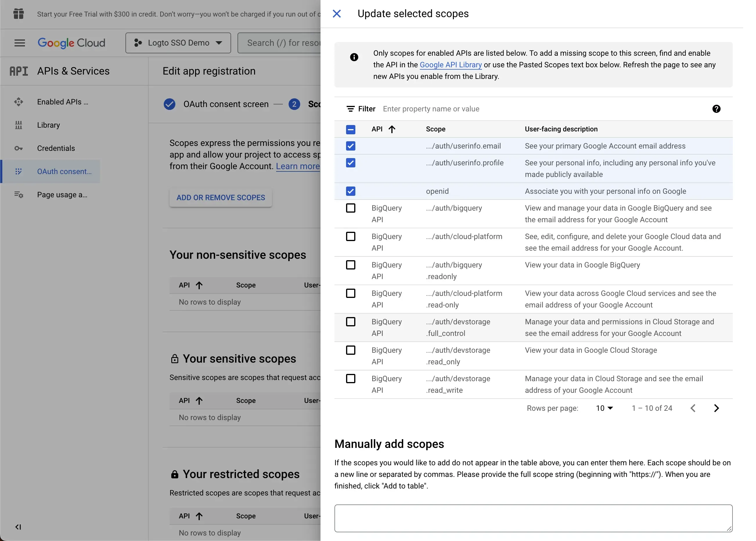The height and width of the screenshot is (541, 756).
Task: Click ADD OR REMOVE SCOPES button
Action: (x=221, y=197)
